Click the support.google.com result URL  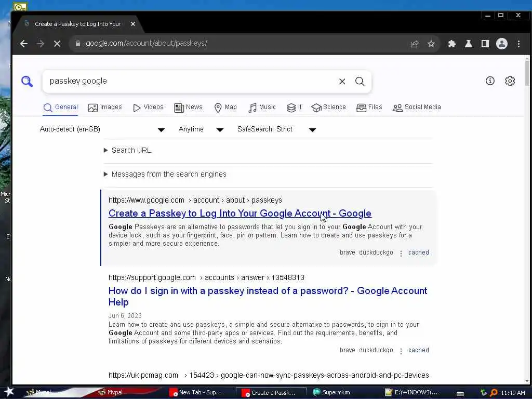[206, 277]
